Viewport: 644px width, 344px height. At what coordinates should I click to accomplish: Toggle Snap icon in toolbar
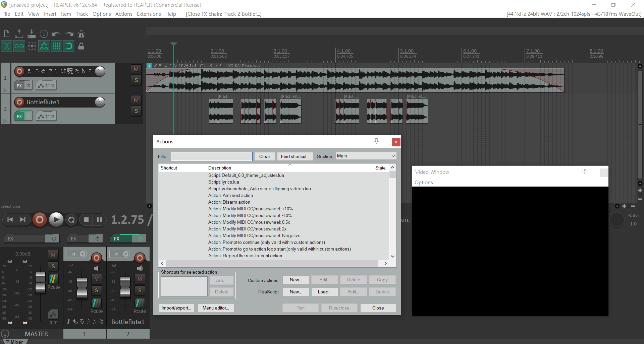click(x=69, y=46)
